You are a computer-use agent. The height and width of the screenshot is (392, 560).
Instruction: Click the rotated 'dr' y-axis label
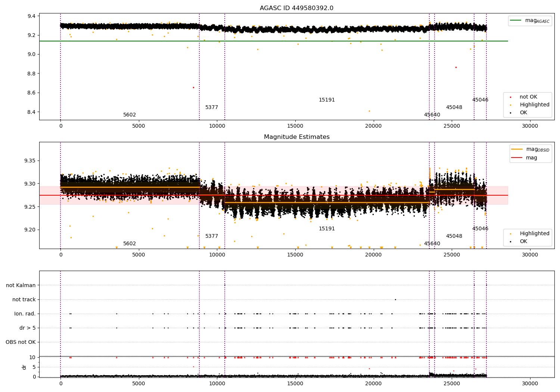pyautogui.click(x=24, y=367)
